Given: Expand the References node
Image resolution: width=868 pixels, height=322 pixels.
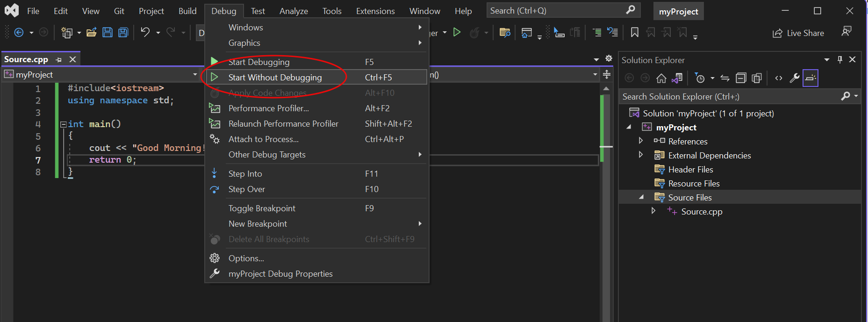Looking at the screenshot, I should (x=641, y=141).
